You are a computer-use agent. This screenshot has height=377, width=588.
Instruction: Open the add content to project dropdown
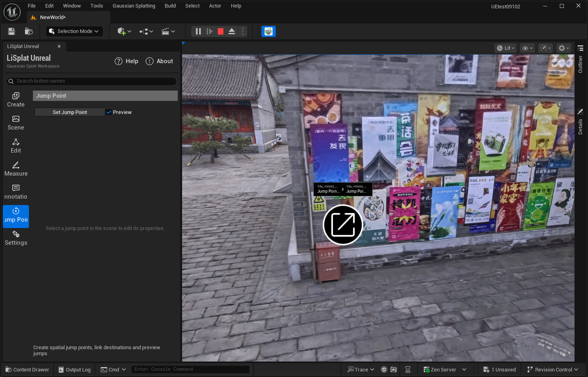pos(124,31)
